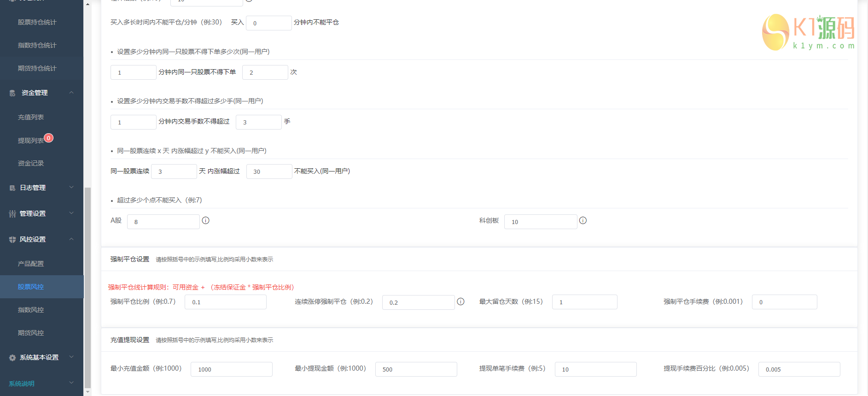Open 提现列表 page

tap(31, 141)
